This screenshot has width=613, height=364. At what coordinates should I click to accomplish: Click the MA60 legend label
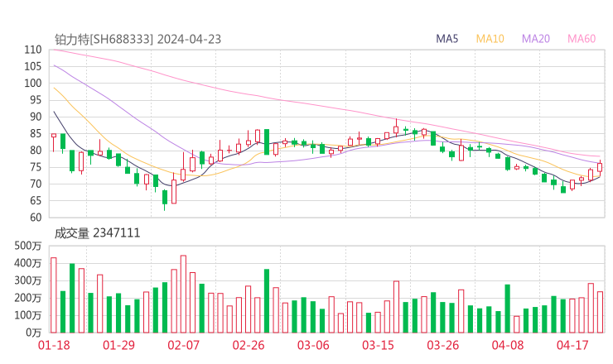tap(582, 39)
